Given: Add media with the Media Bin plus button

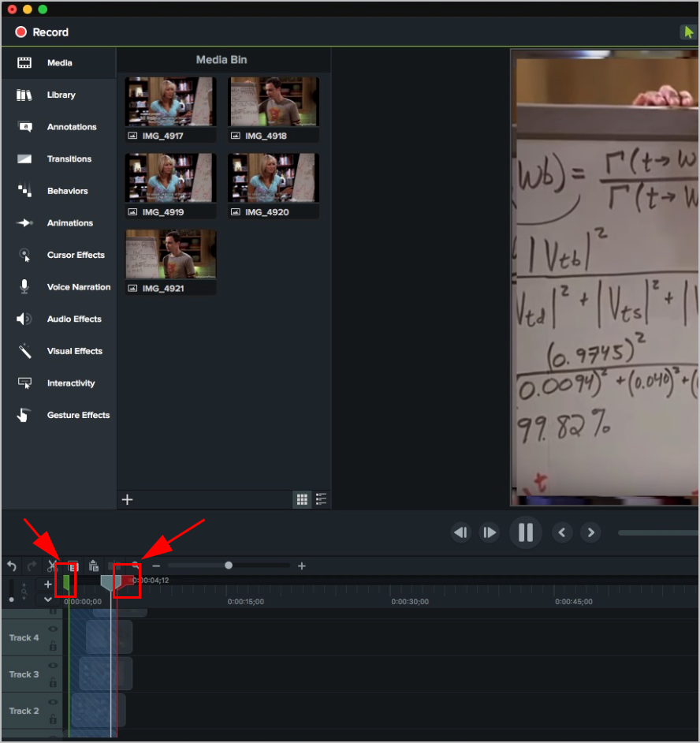Looking at the screenshot, I should click(x=128, y=499).
